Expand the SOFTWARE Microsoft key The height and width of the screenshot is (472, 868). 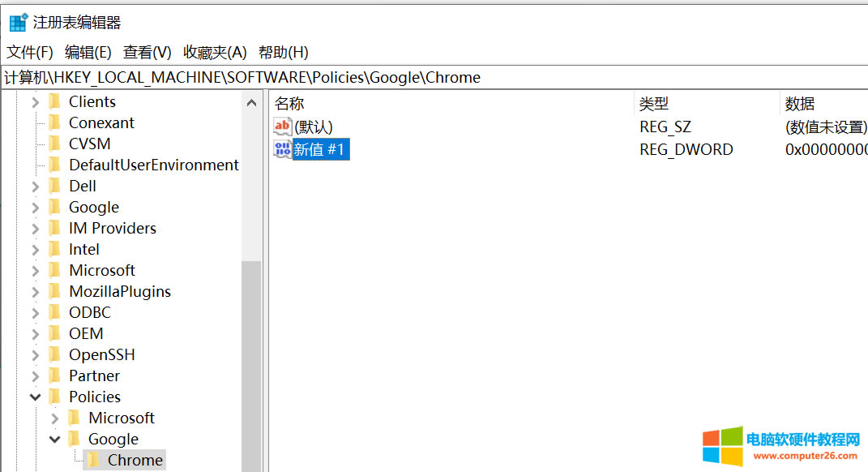(x=36, y=271)
